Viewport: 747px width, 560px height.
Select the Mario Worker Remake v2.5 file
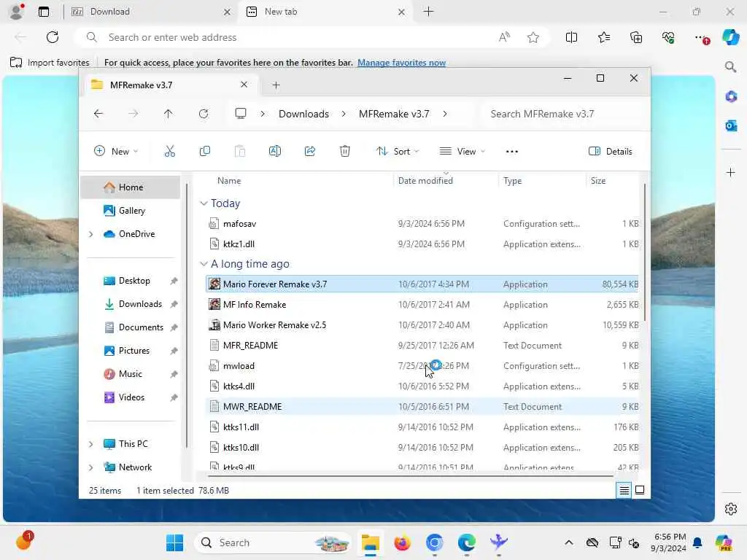click(422, 324)
